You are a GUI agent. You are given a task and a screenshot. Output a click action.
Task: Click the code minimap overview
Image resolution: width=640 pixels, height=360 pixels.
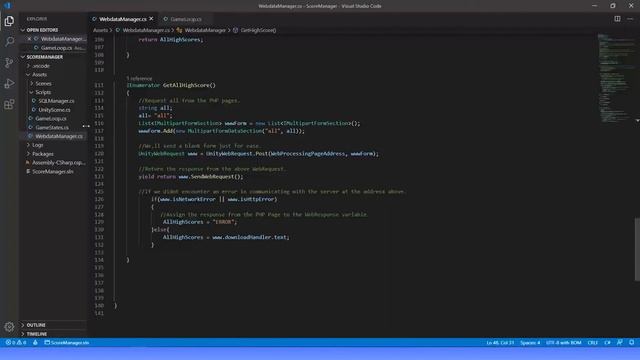tap(616, 78)
